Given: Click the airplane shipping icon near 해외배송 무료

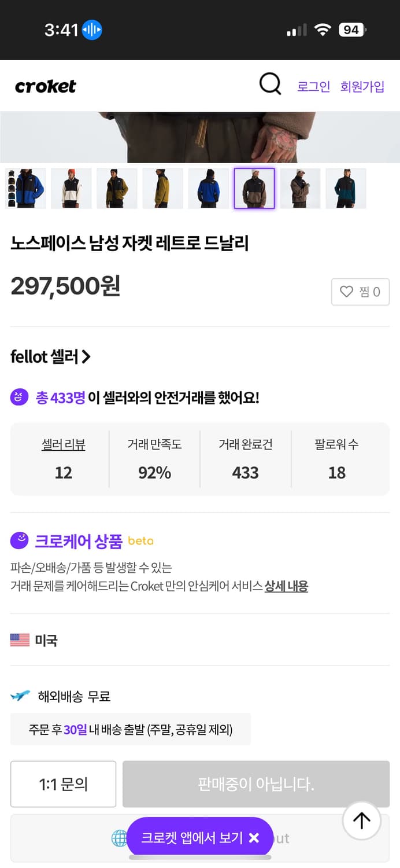Looking at the screenshot, I should pyautogui.click(x=20, y=696).
